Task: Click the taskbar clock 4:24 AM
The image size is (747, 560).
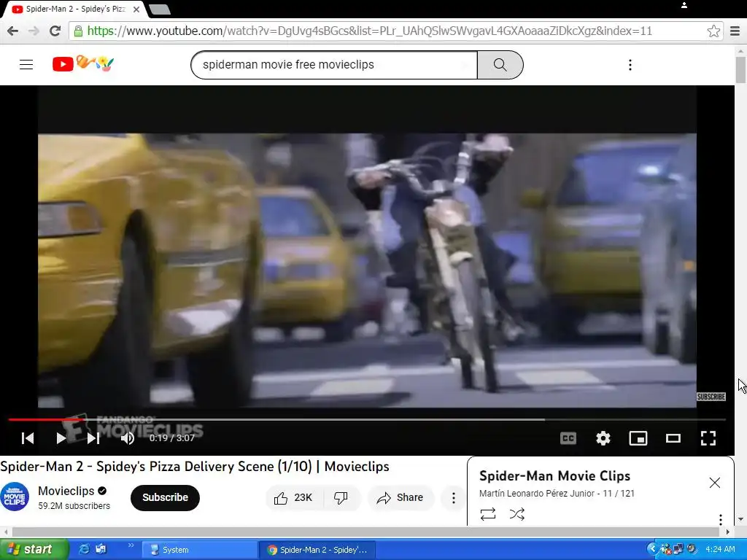Action: pyautogui.click(x=720, y=550)
